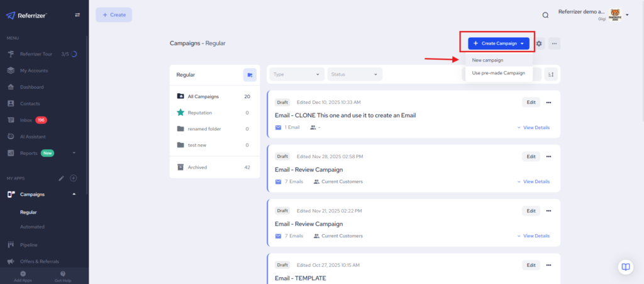Click the sidebar collapse arrows icon
Image resolution: width=644 pixels, height=284 pixels.
click(x=77, y=14)
